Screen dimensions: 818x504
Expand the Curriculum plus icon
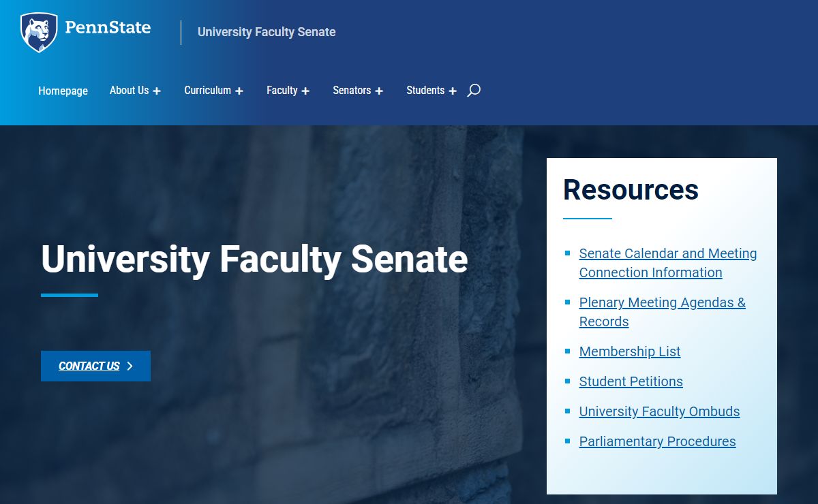point(239,91)
